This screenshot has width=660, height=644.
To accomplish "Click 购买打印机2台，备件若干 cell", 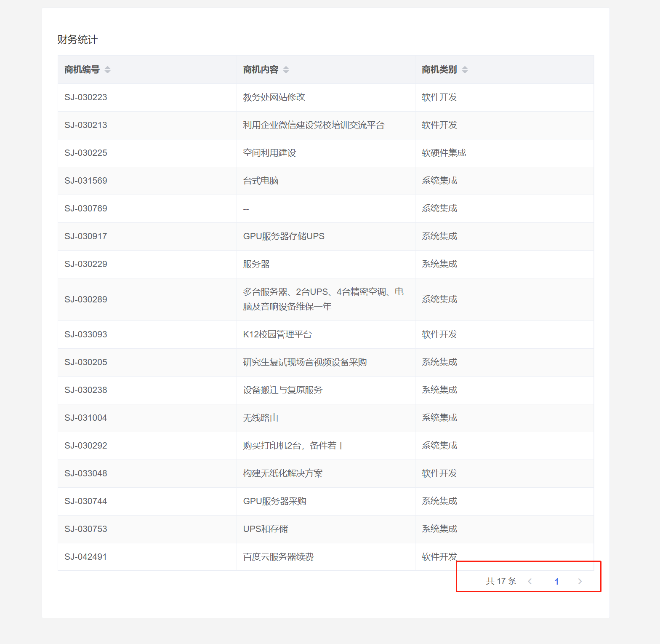I will 326,446.
